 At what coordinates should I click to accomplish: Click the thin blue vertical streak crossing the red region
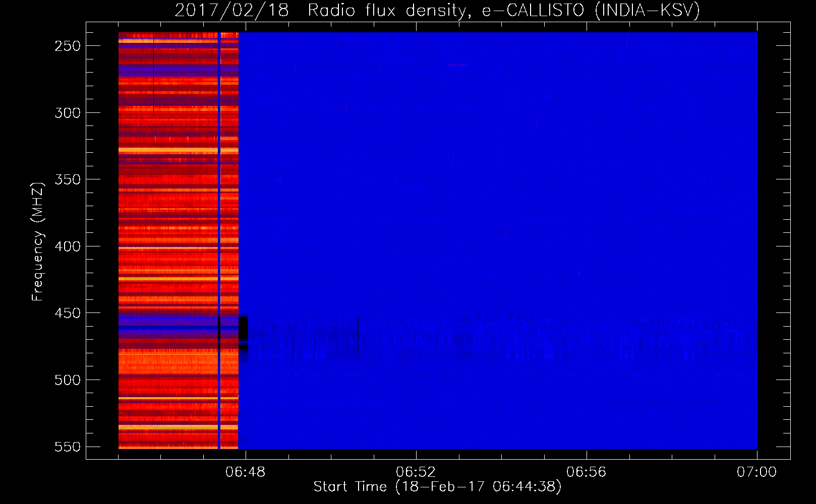tap(219, 240)
